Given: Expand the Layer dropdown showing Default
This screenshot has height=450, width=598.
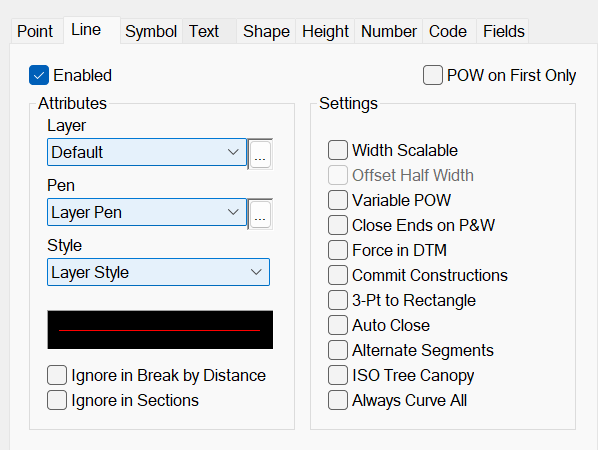Looking at the screenshot, I should (147, 152).
